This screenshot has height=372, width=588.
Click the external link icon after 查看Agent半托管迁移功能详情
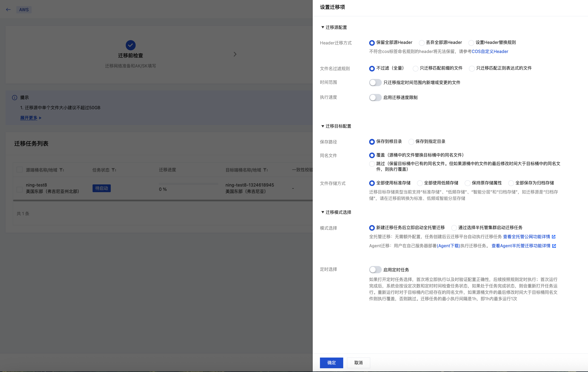554,246
